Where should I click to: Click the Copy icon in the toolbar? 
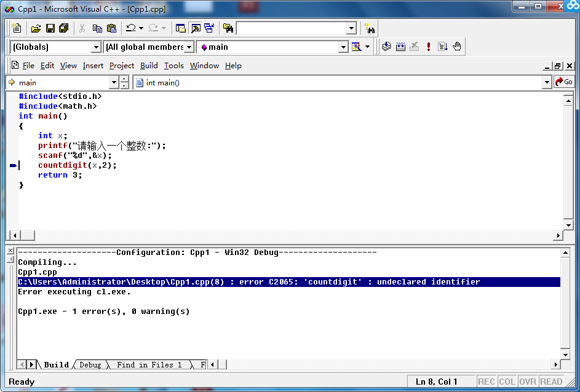[x=97, y=28]
